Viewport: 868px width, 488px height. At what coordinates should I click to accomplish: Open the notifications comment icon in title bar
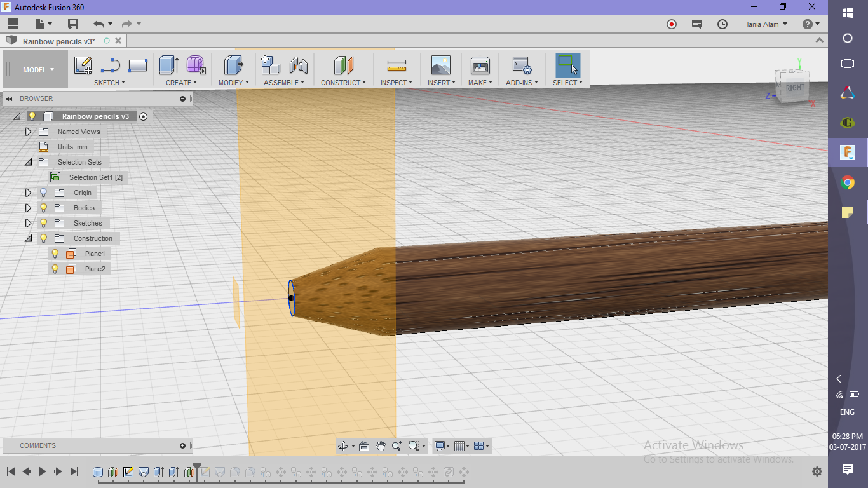point(697,24)
